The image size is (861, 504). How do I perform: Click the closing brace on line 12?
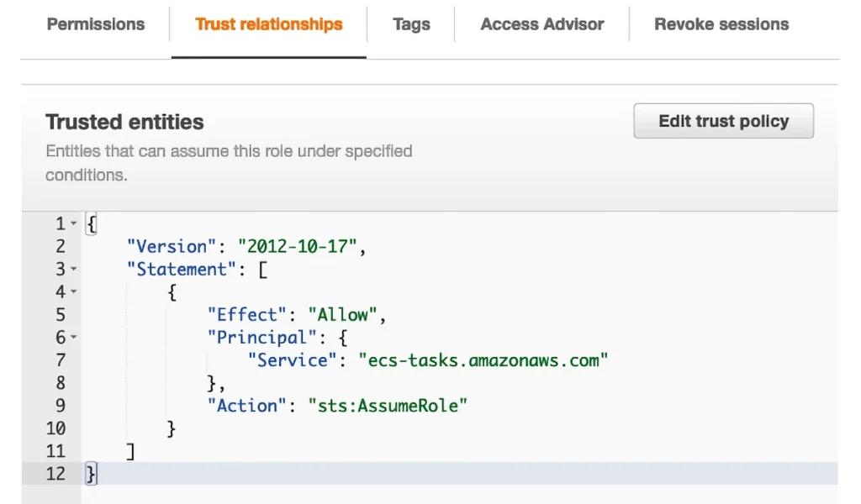[x=91, y=474]
